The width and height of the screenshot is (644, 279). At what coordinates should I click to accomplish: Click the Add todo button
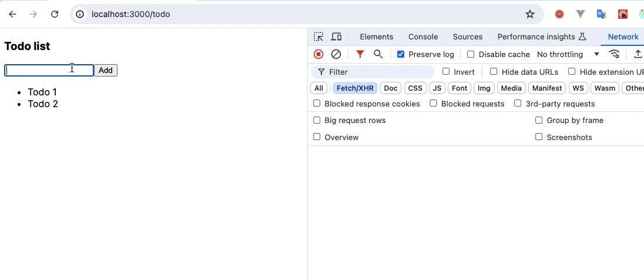pos(106,71)
